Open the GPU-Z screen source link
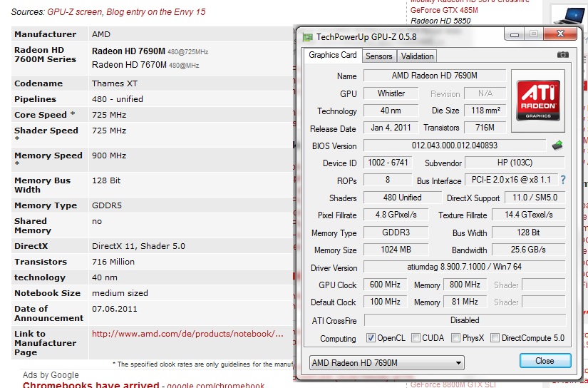 click(74, 12)
